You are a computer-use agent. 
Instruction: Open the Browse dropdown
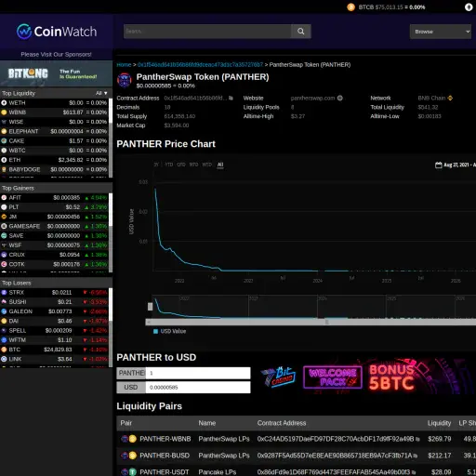coord(441,32)
